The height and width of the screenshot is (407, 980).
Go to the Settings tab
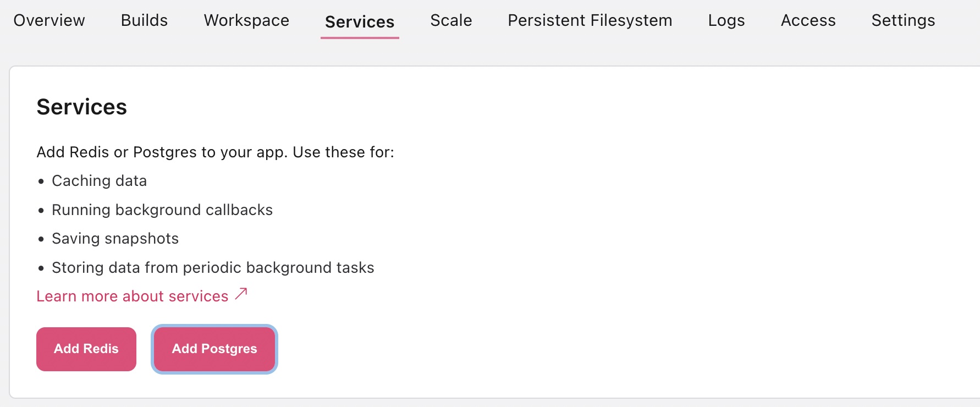click(903, 21)
